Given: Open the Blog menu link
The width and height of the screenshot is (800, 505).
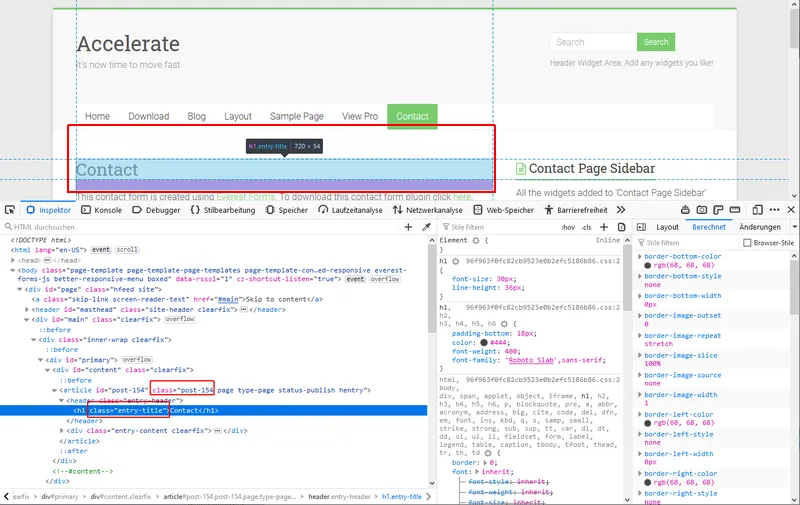Looking at the screenshot, I should click(196, 116).
